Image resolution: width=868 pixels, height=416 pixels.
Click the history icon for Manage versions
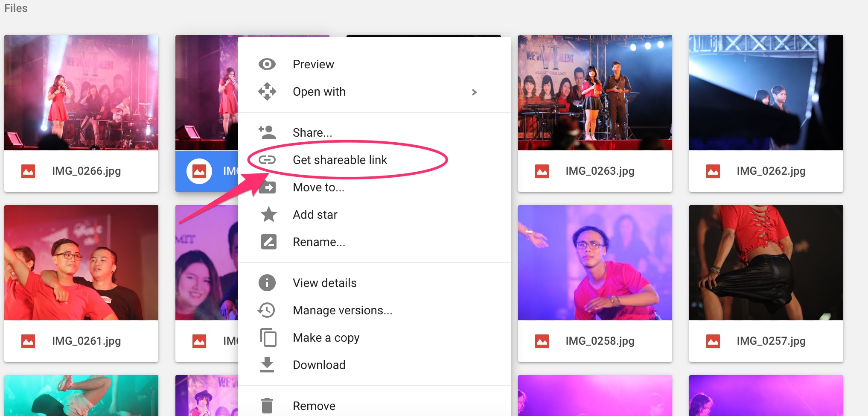pyautogui.click(x=267, y=310)
